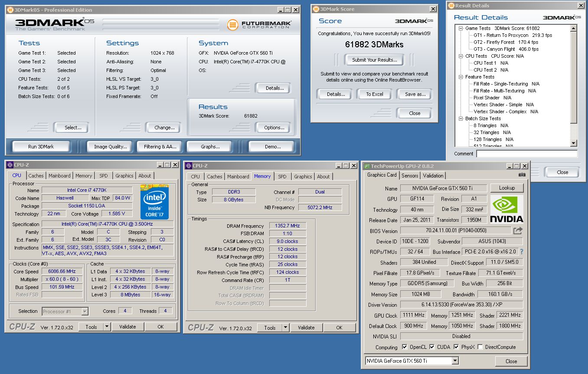This screenshot has height=374, width=588.
Task: Select 32 Triangles result row
Action: [x=492, y=132]
